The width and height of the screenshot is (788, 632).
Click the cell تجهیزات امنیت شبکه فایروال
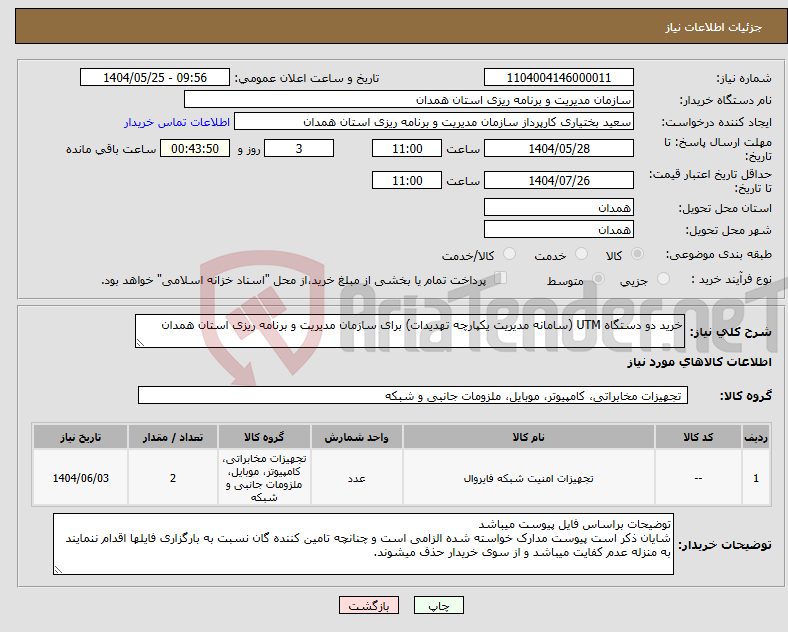pyautogui.click(x=528, y=478)
